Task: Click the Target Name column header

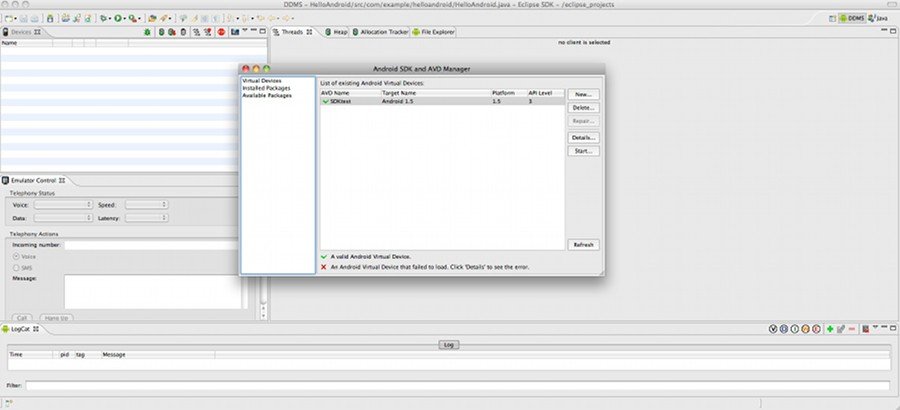Action: pos(436,93)
